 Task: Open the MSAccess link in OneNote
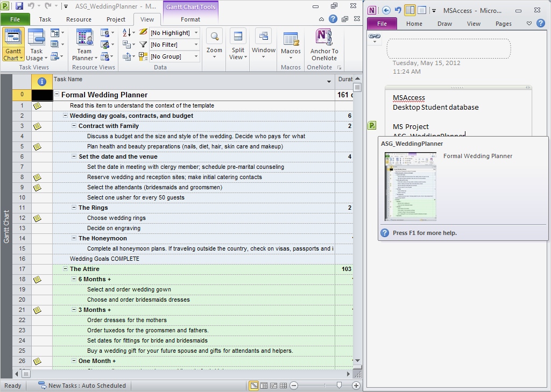tap(409, 97)
